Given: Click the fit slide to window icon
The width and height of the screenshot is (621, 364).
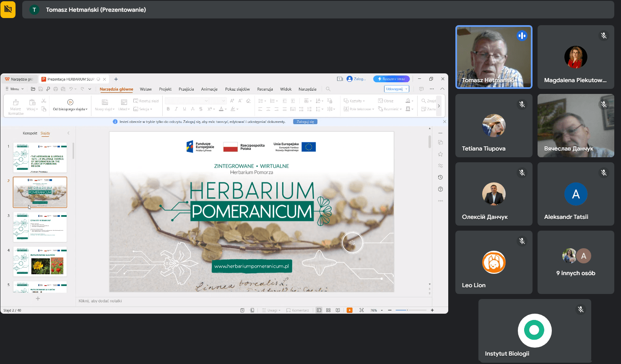Looking at the screenshot, I should 361,310.
